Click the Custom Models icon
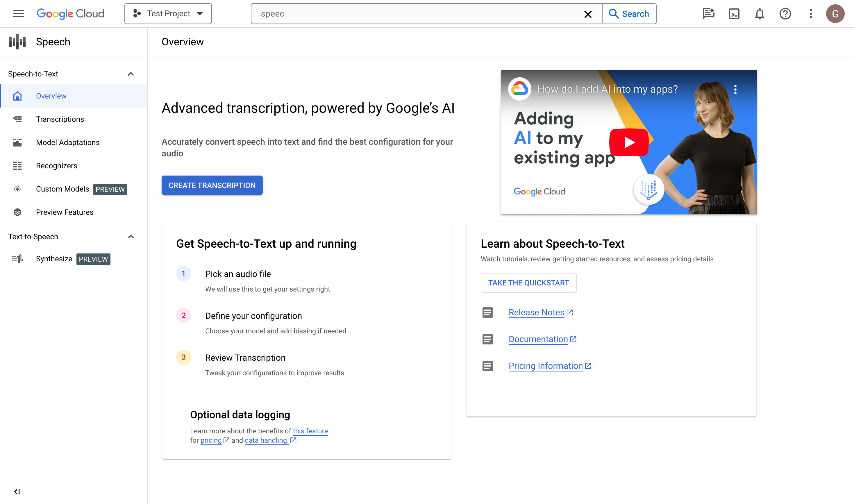 [x=17, y=188]
